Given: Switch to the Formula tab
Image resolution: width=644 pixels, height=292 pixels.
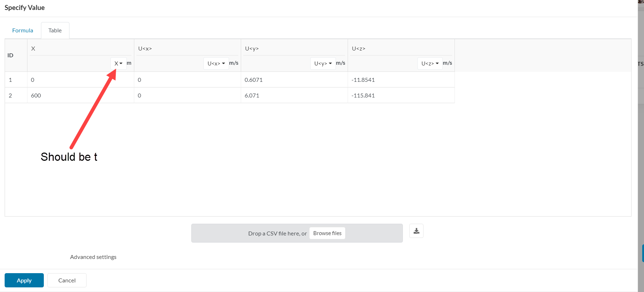Looking at the screenshot, I should [x=22, y=31].
